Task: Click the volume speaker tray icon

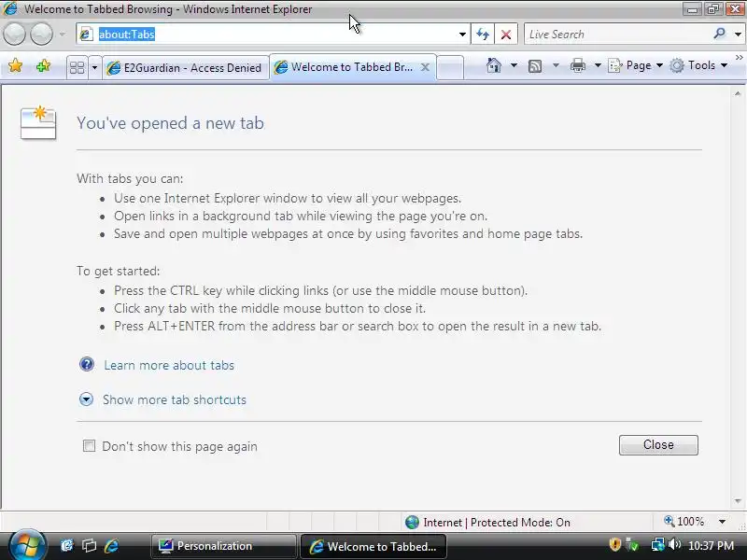Action: (674, 544)
